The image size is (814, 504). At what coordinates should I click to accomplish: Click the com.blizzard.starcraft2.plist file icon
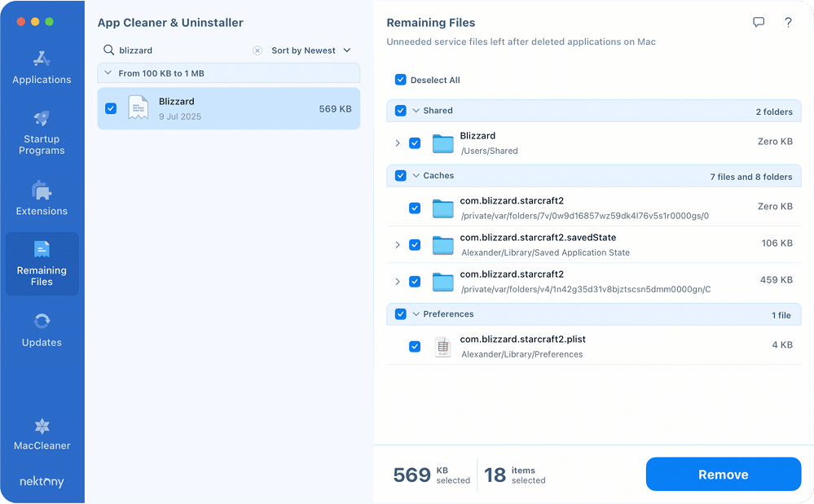click(x=442, y=347)
